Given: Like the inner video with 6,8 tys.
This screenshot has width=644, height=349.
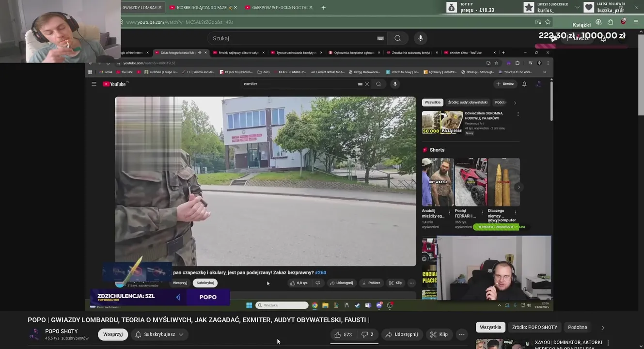Looking at the screenshot, I should 299,283.
